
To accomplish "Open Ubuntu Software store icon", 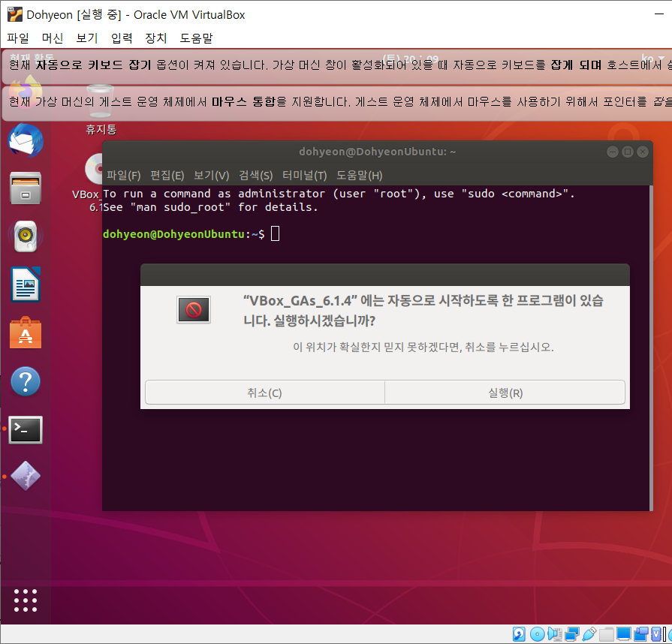I will (x=26, y=333).
